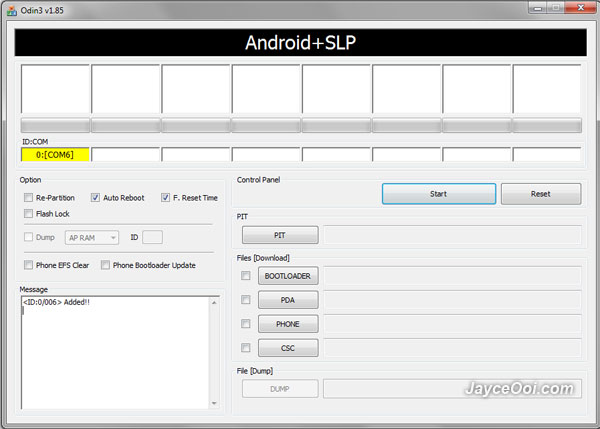The width and height of the screenshot is (600, 429).
Task: Open the AP RAM dropdown
Action: tap(92, 238)
